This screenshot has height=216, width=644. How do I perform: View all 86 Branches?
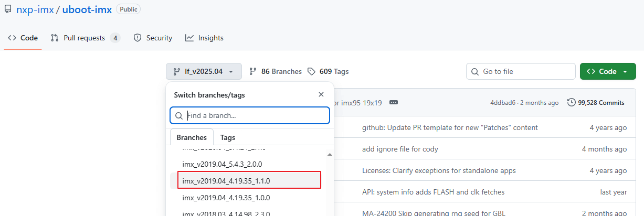coord(276,71)
